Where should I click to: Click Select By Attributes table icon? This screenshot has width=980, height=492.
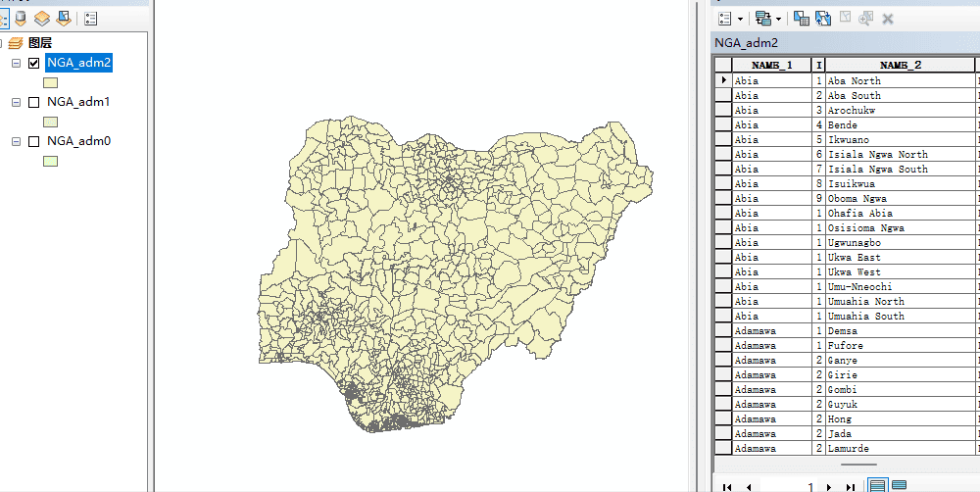tap(802, 19)
